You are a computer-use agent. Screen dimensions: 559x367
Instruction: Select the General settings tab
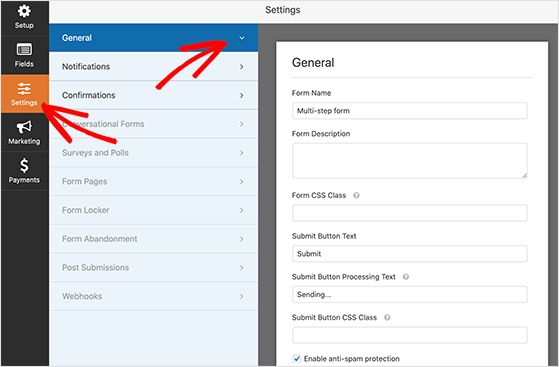click(x=154, y=38)
